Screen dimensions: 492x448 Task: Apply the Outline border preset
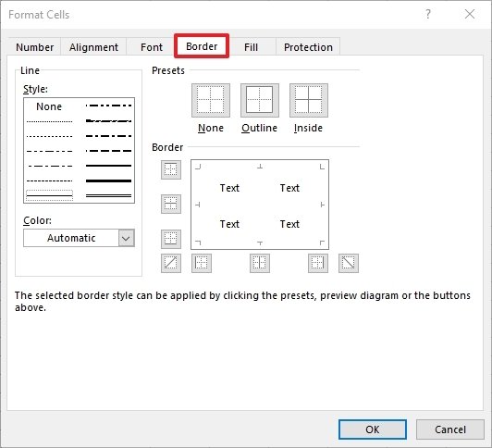pos(260,100)
